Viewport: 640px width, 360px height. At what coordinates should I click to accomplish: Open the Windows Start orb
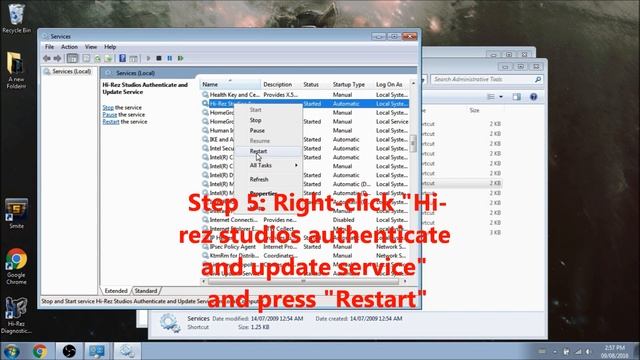pos(12,351)
